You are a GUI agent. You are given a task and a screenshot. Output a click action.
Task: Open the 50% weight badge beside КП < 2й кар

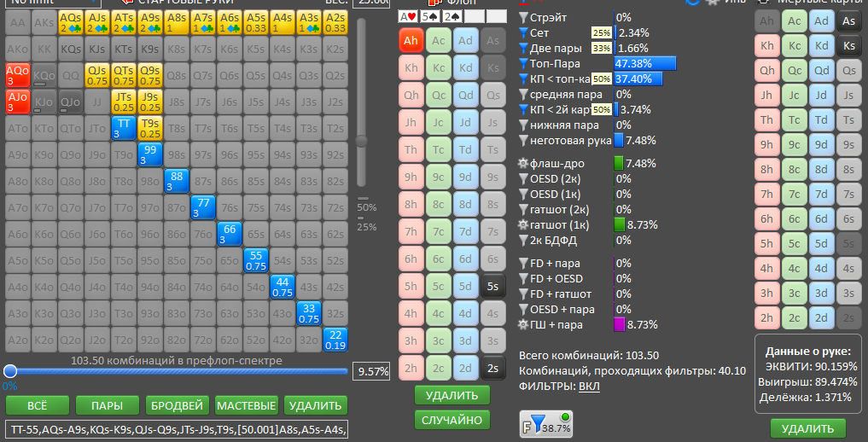tap(602, 109)
